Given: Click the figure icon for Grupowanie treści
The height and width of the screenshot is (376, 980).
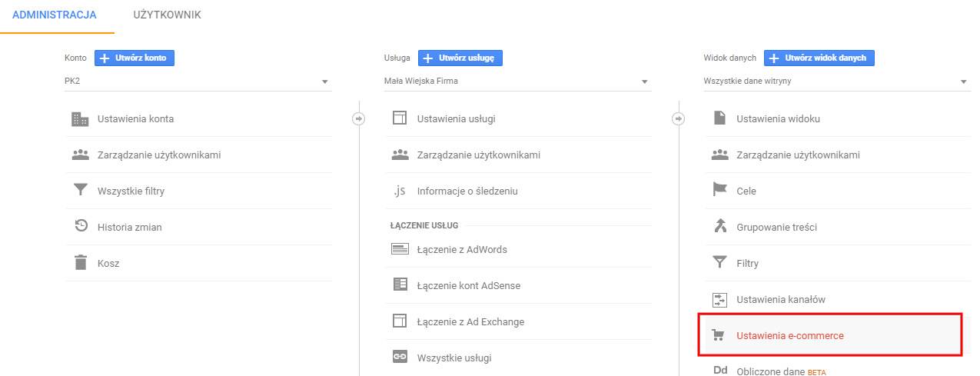Looking at the screenshot, I should pos(719,227).
